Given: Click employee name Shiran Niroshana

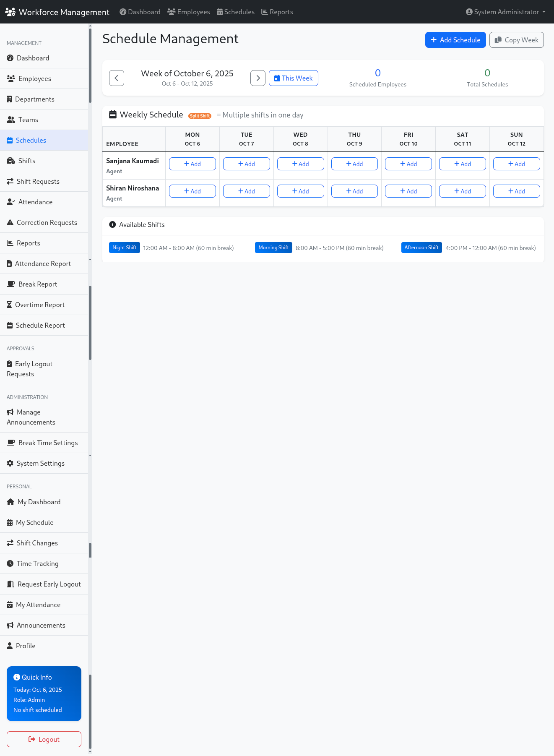Looking at the screenshot, I should click(x=133, y=188).
